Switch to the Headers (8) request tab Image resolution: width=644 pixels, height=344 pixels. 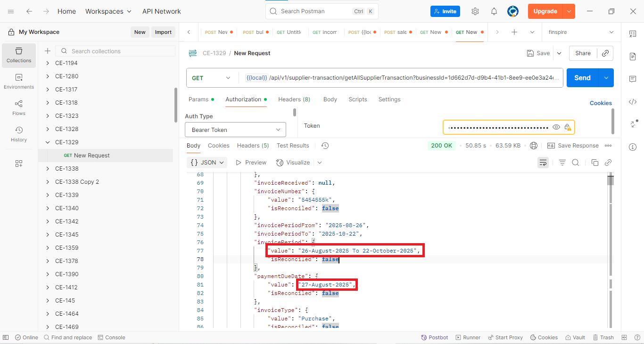click(294, 99)
